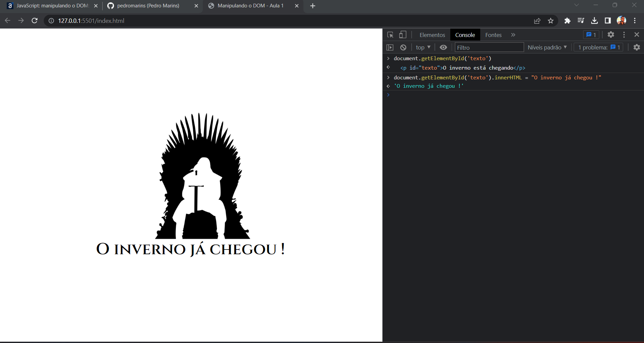Viewport: 644px width, 343px height.
Task: Show the console sidebar
Action: (390, 47)
